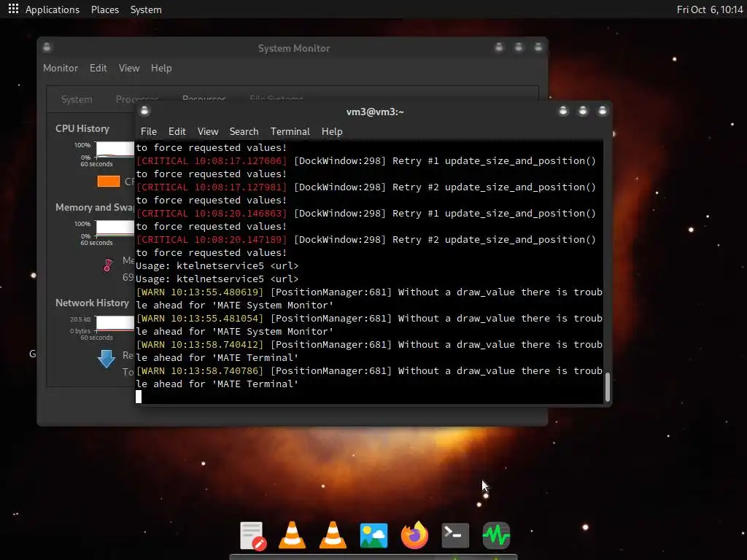Open System Monitor's Help menu
747x560 pixels.
tap(161, 68)
